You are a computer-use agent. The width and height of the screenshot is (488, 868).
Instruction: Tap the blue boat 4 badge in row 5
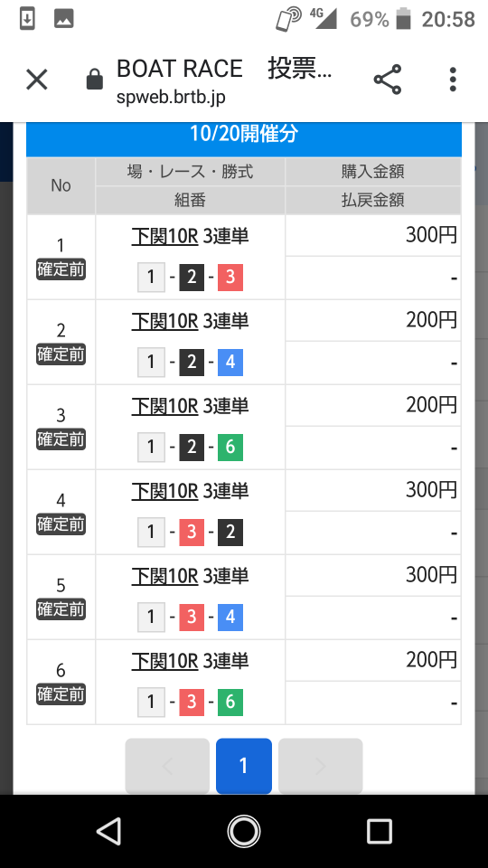click(x=230, y=617)
